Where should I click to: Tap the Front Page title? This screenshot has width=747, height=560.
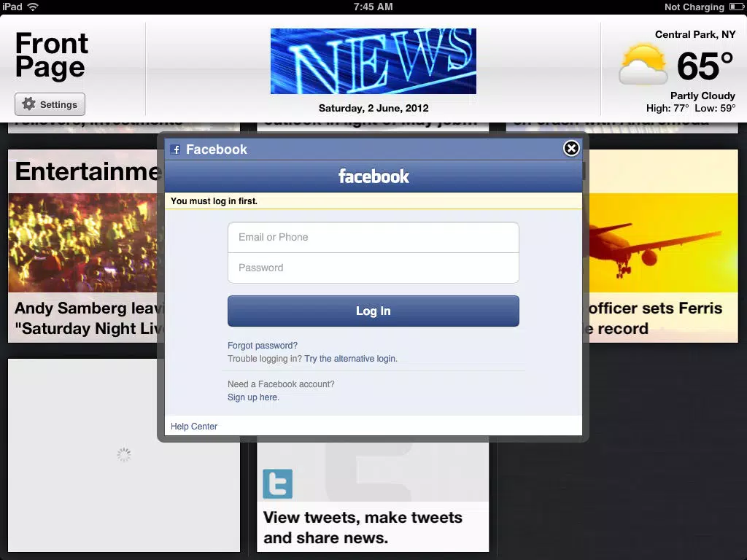pos(52,55)
